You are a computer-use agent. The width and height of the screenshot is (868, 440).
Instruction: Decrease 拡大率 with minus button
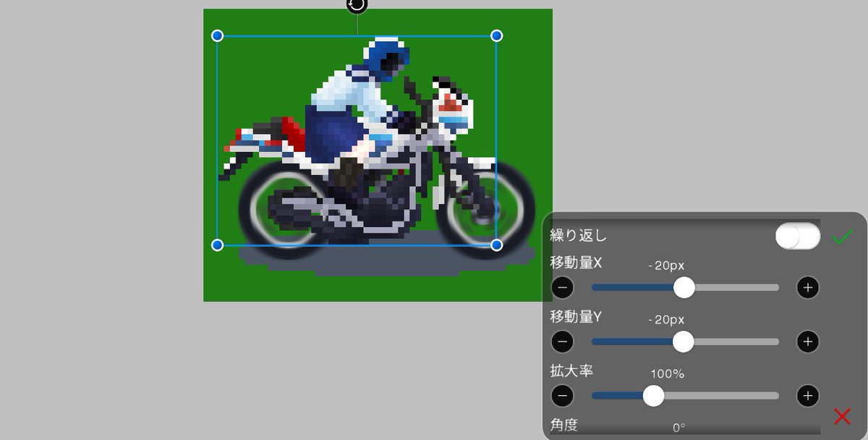pyautogui.click(x=562, y=396)
